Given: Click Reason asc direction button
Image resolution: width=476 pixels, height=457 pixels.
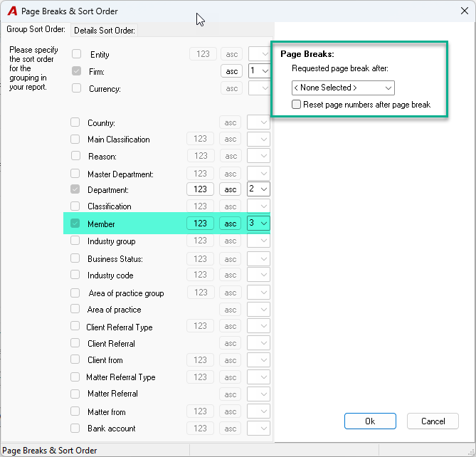Looking at the screenshot, I should 231,156.
